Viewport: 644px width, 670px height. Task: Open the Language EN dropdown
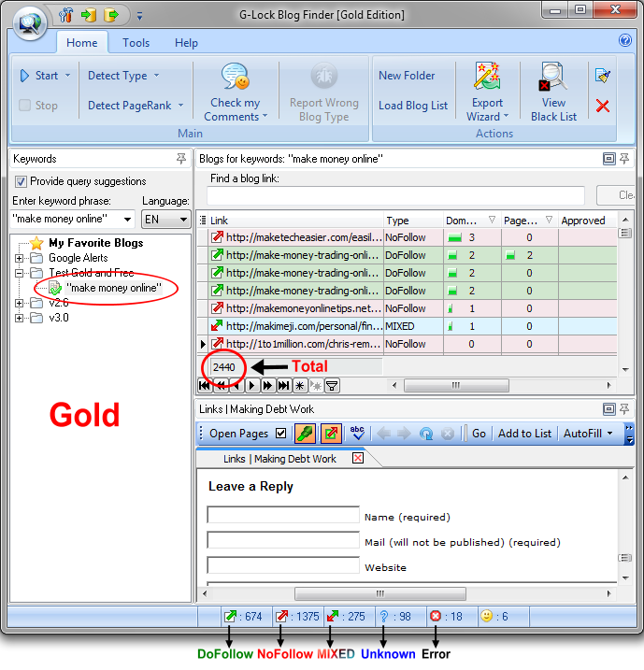[184, 220]
